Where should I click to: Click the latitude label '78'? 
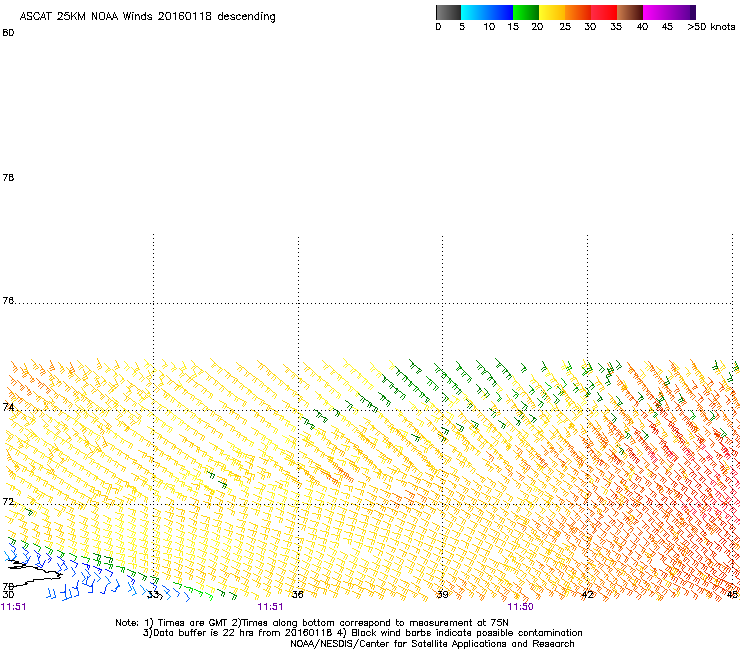(x=8, y=177)
